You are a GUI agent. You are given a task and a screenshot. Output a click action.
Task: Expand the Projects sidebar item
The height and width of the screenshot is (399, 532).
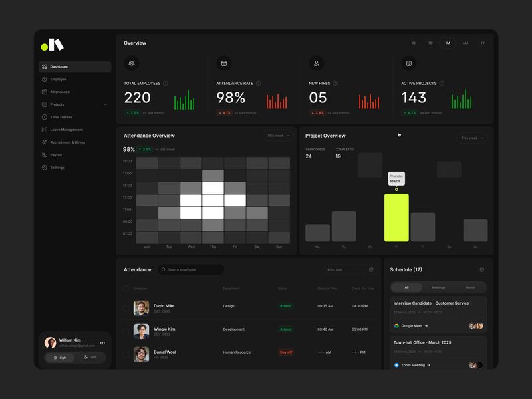(105, 104)
